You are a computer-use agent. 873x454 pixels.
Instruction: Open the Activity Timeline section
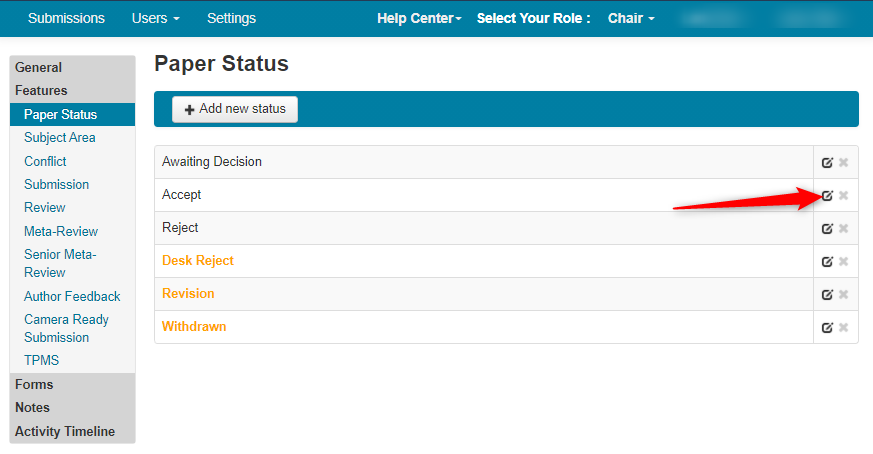click(65, 432)
